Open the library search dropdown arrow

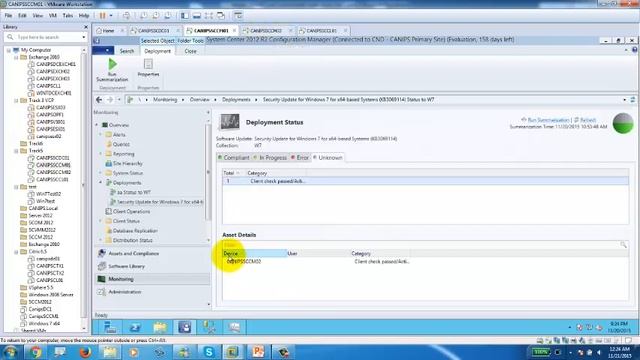(x=84, y=37)
